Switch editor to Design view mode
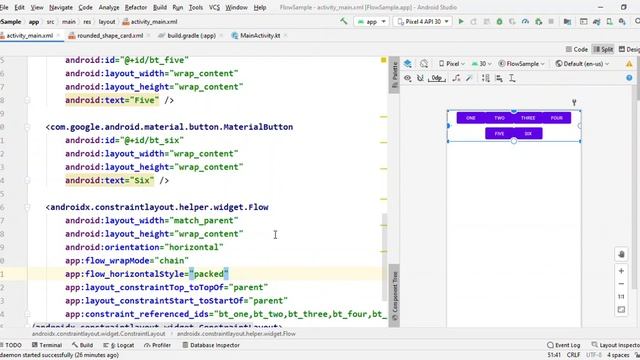This screenshot has height=360, width=640. [629, 49]
